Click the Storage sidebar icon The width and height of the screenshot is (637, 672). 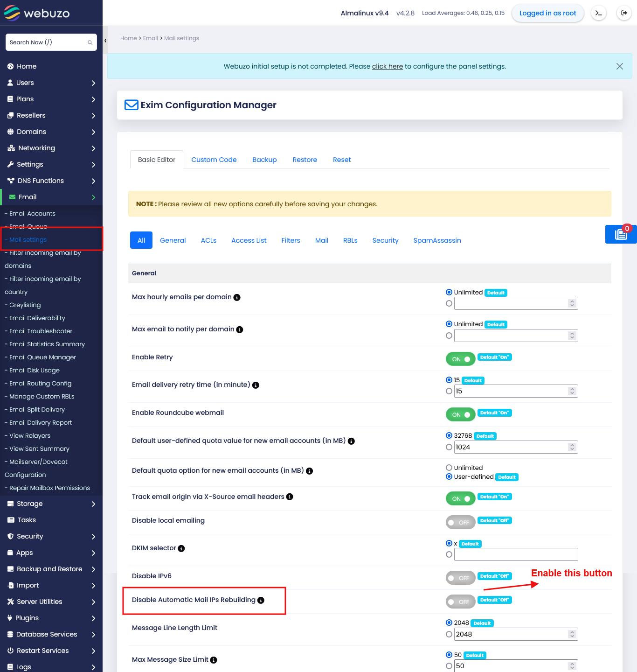click(10, 504)
